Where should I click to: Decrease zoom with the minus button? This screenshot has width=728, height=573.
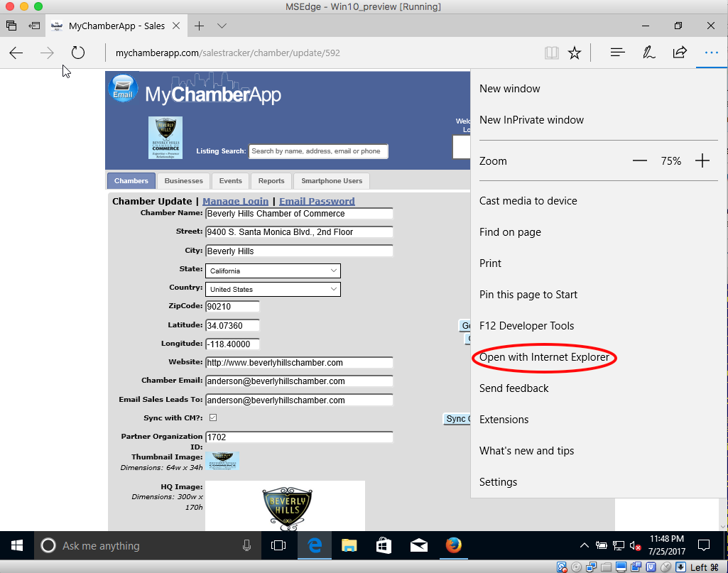coord(640,161)
